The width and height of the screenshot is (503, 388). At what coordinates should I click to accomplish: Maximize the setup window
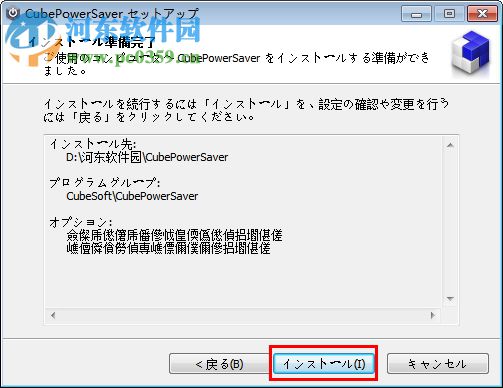point(449,14)
